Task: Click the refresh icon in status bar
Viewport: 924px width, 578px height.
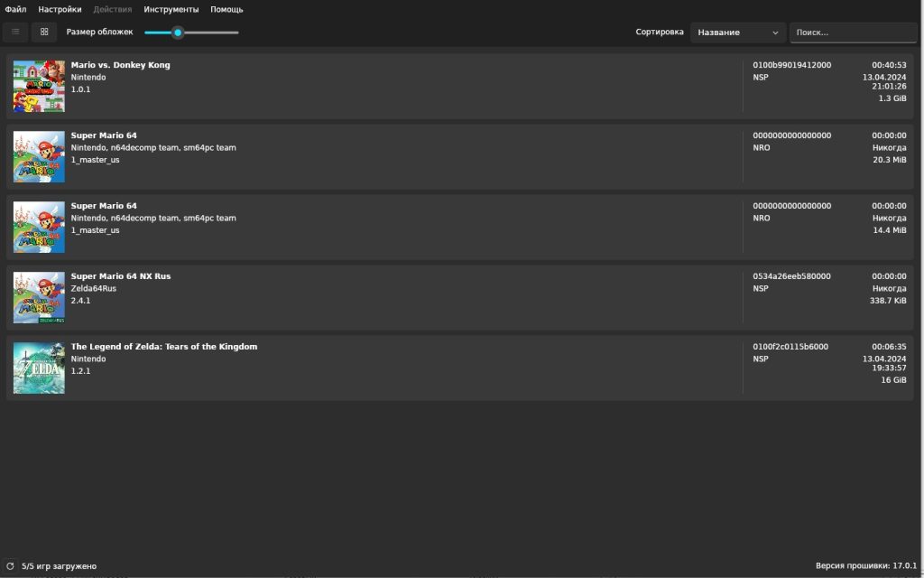Action: pyautogui.click(x=10, y=565)
